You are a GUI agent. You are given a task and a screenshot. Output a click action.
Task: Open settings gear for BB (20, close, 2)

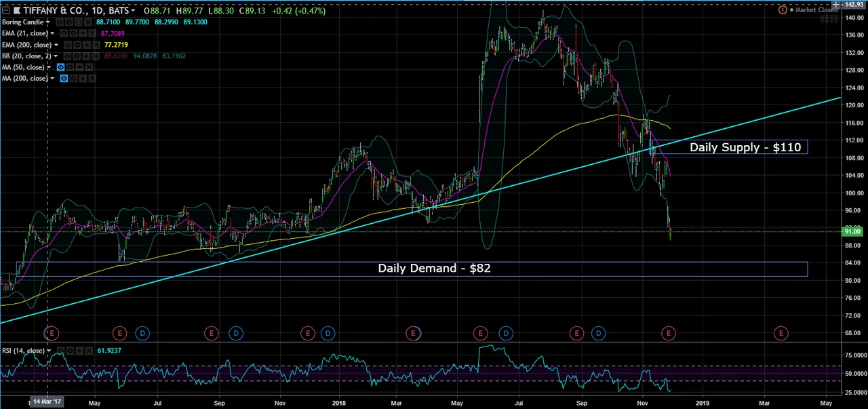pyautogui.click(x=77, y=56)
